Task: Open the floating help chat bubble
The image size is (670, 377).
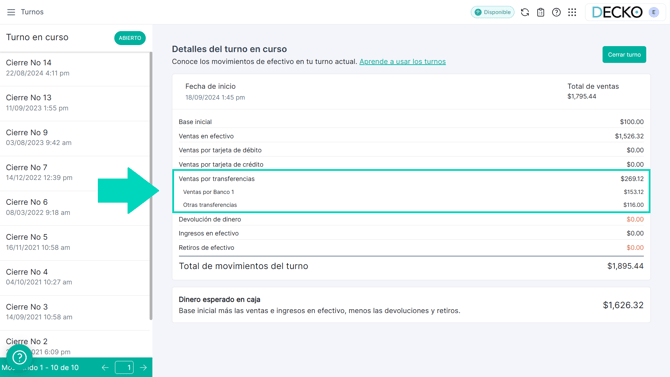Action: point(19,357)
